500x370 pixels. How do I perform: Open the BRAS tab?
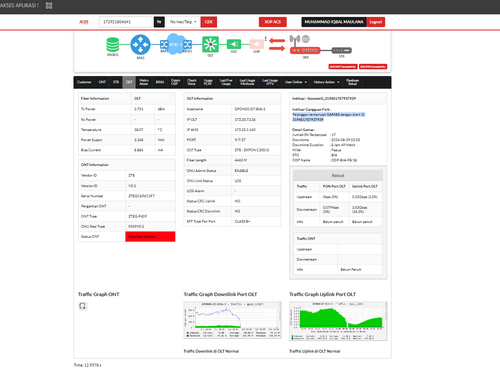[x=160, y=82]
